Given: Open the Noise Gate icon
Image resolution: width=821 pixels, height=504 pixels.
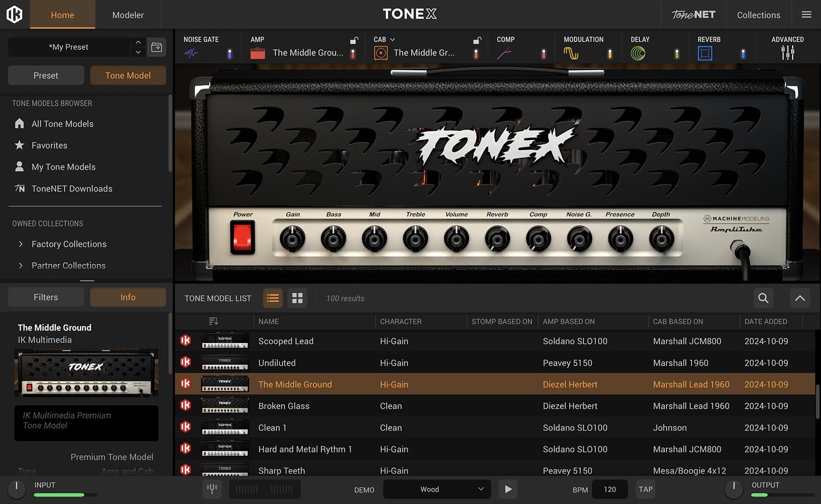Looking at the screenshot, I should [191, 53].
